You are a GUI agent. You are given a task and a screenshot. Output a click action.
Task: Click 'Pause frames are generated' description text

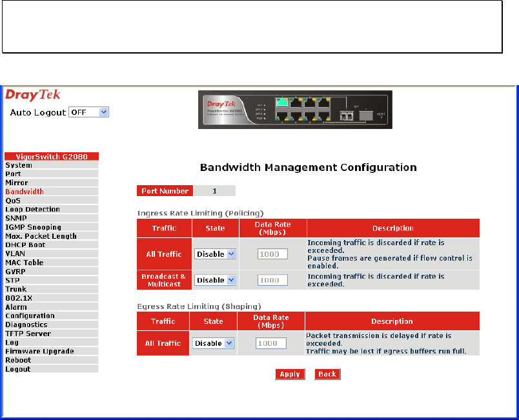[390, 262]
